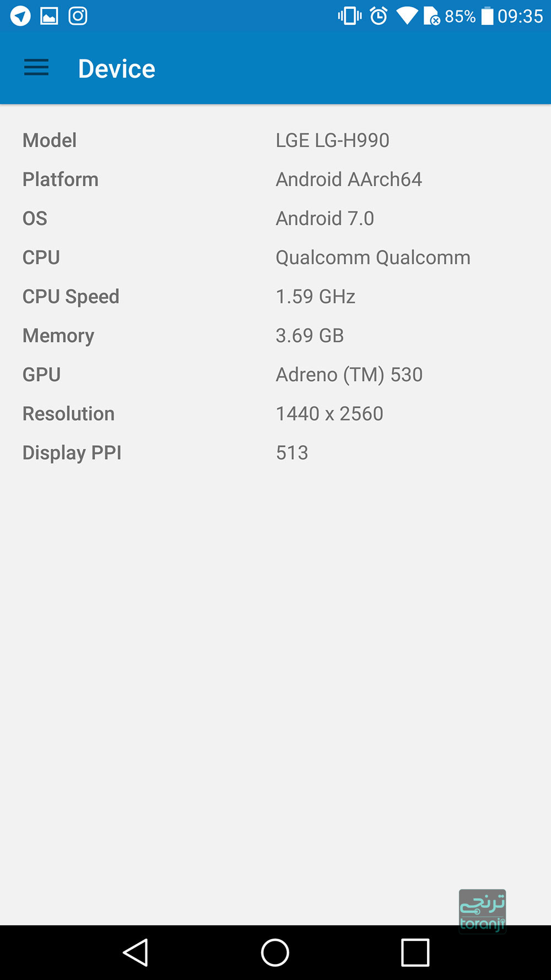Tap the vibrate mode status icon
Screen dimensions: 551x980
(x=349, y=16)
